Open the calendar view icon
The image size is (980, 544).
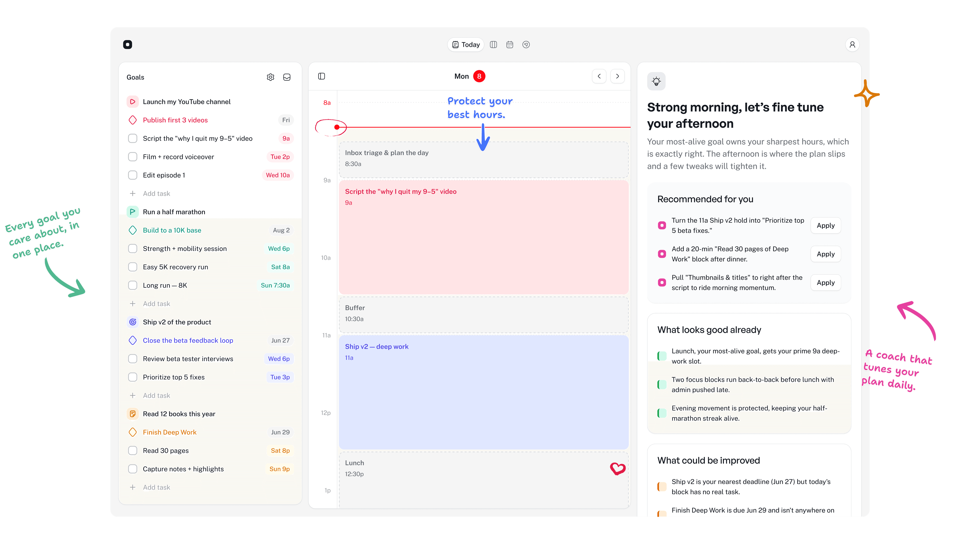(510, 44)
